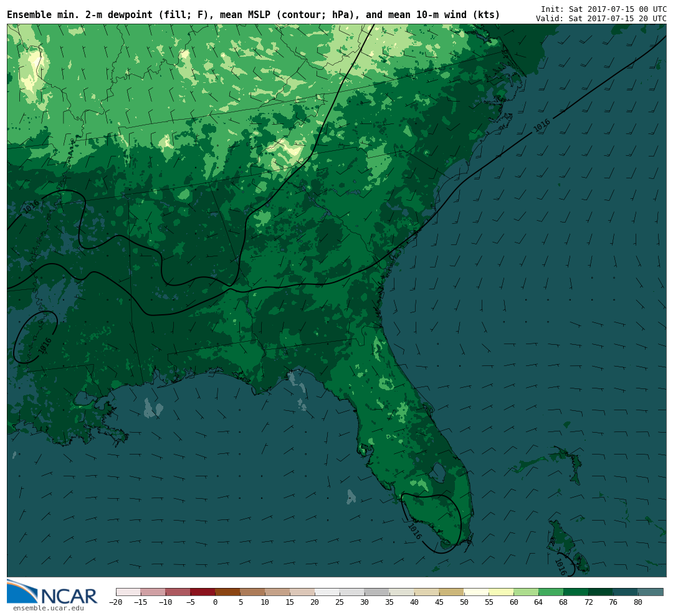Viewport: 673px width, 616px height.
Task: Pick the dark teal swatch between 76 and 80
Action: pyautogui.click(x=626, y=592)
